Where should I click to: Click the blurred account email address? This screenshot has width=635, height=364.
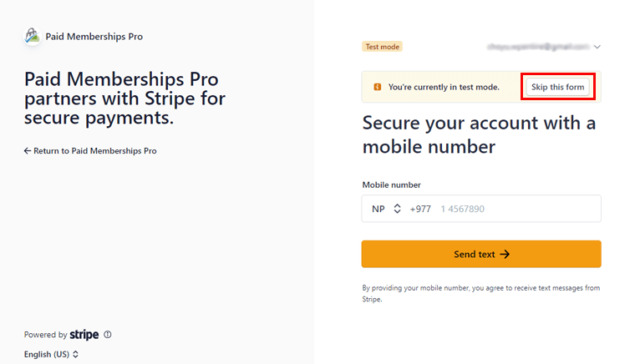[x=538, y=47]
